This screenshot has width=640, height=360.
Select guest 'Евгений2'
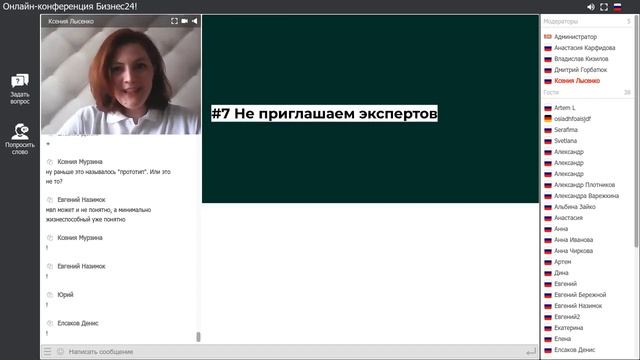click(x=567, y=317)
